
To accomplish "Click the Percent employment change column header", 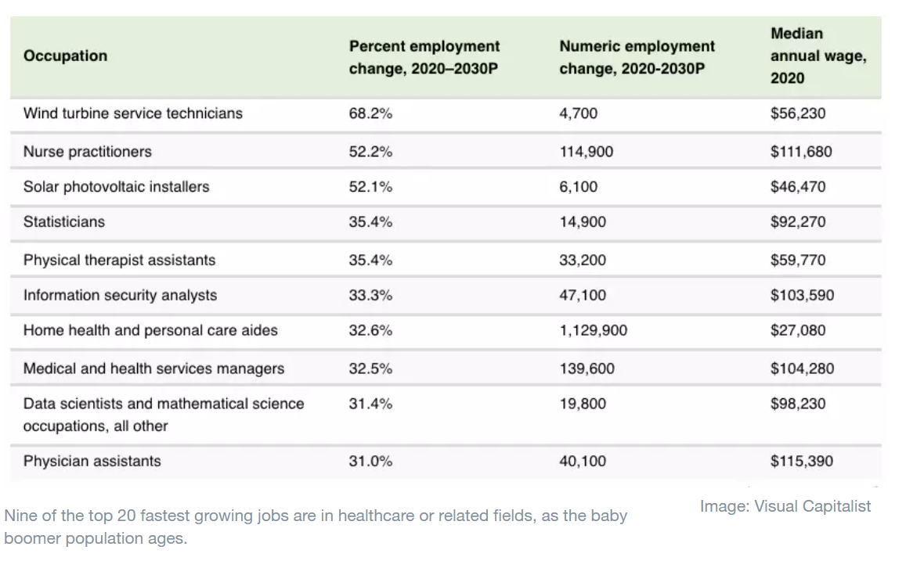I will 424,57.
